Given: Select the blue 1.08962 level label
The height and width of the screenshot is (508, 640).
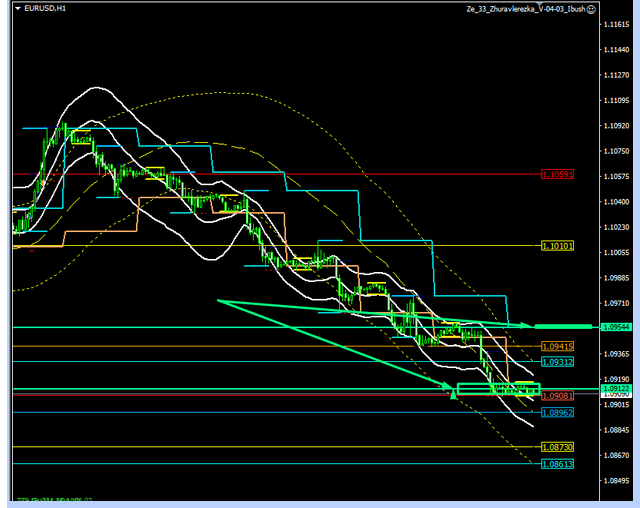Looking at the screenshot, I should coord(557,412).
